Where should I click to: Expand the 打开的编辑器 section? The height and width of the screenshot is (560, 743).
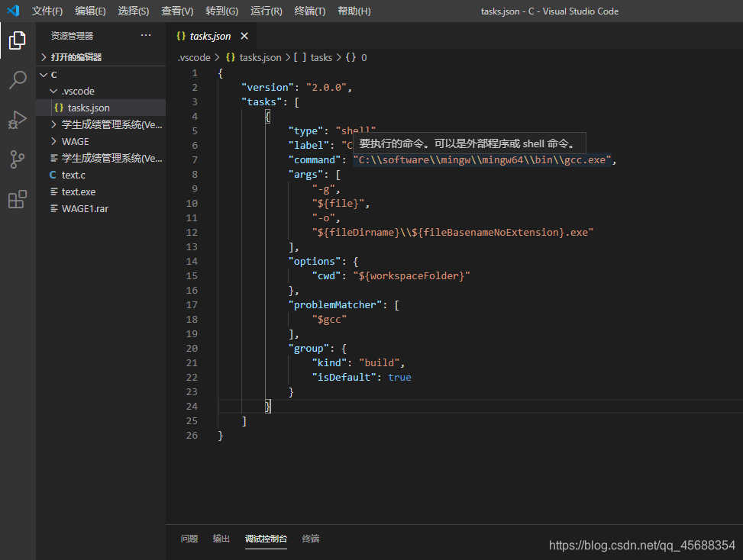[44, 57]
